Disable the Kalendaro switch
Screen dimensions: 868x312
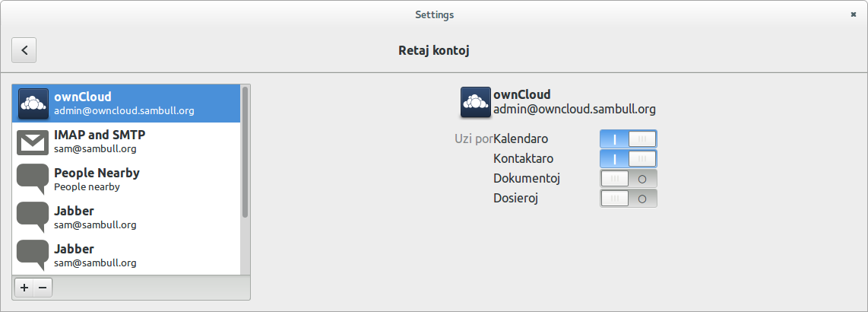click(628, 138)
